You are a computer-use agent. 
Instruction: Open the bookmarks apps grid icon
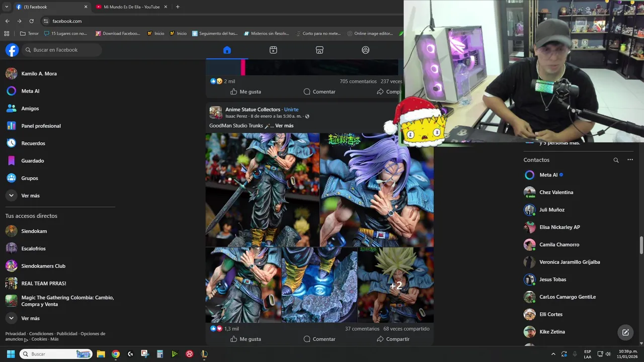pos(7,34)
